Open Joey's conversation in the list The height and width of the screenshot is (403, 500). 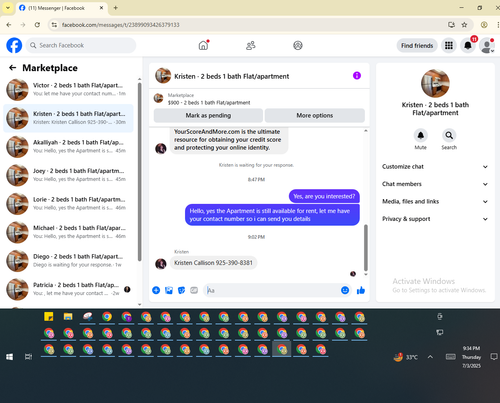click(x=68, y=175)
